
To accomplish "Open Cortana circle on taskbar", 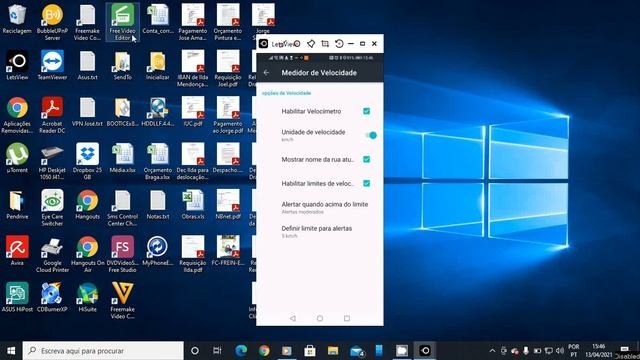I will [x=195, y=351].
